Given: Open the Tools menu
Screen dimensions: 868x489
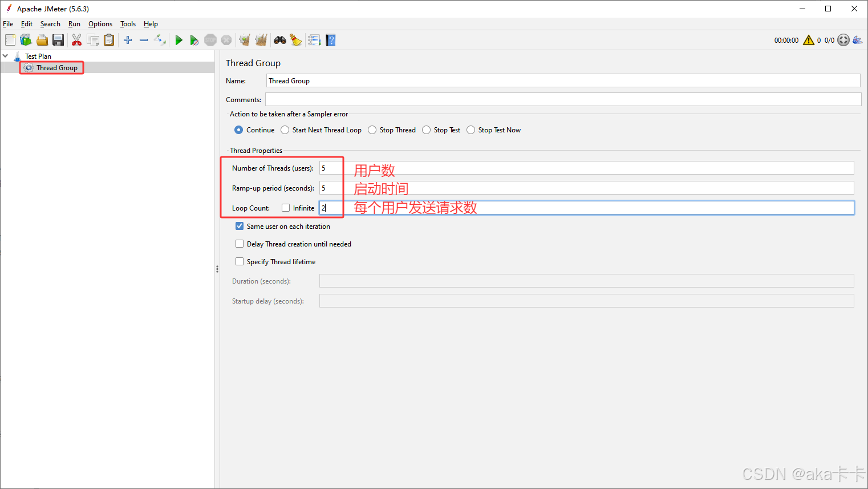Looking at the screenshot, I should coord(128,24).
